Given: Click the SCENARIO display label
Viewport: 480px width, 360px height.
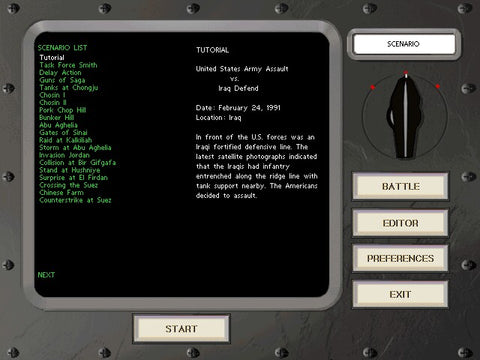Looking at the screenshot, I should 404,44.
